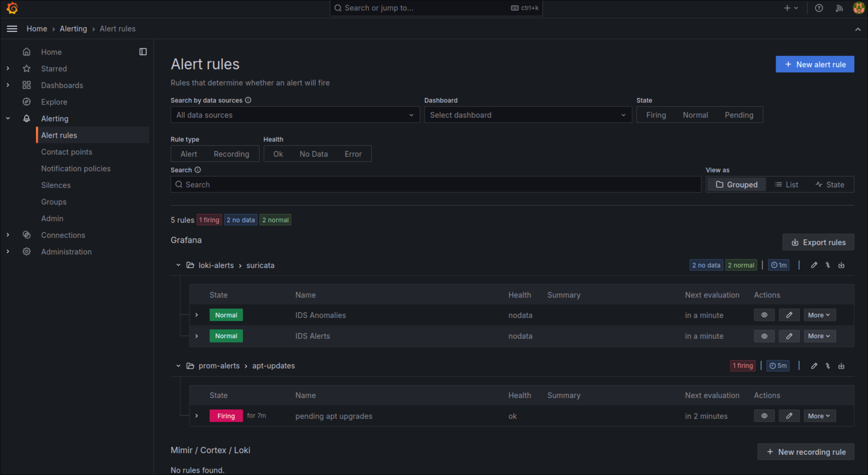Open the hamburger menu icon

click(x=12, y=29)
